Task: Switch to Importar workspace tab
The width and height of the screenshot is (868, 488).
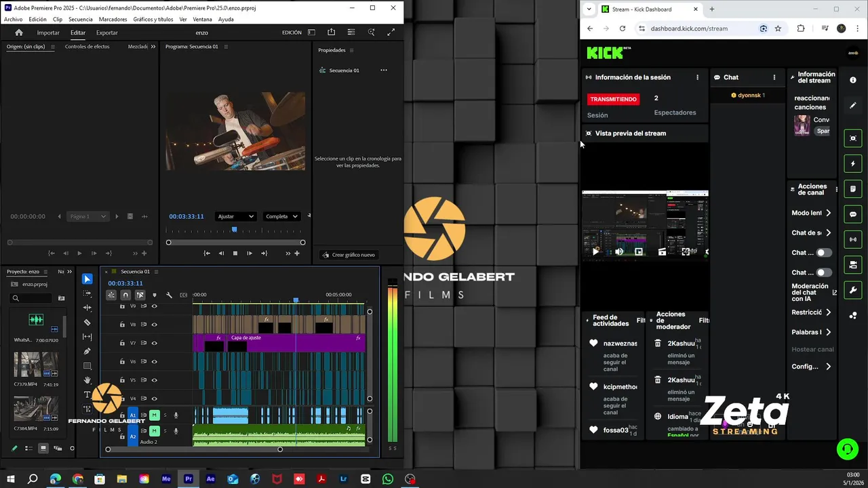Action: pyautogui.click(x=48, y=33)
